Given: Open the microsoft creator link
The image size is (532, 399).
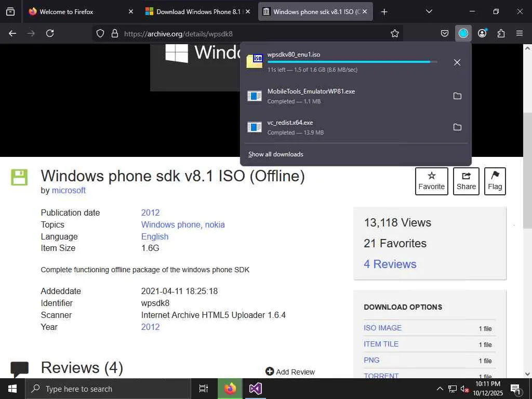Looking at the screenshot, I should point(69,190).
